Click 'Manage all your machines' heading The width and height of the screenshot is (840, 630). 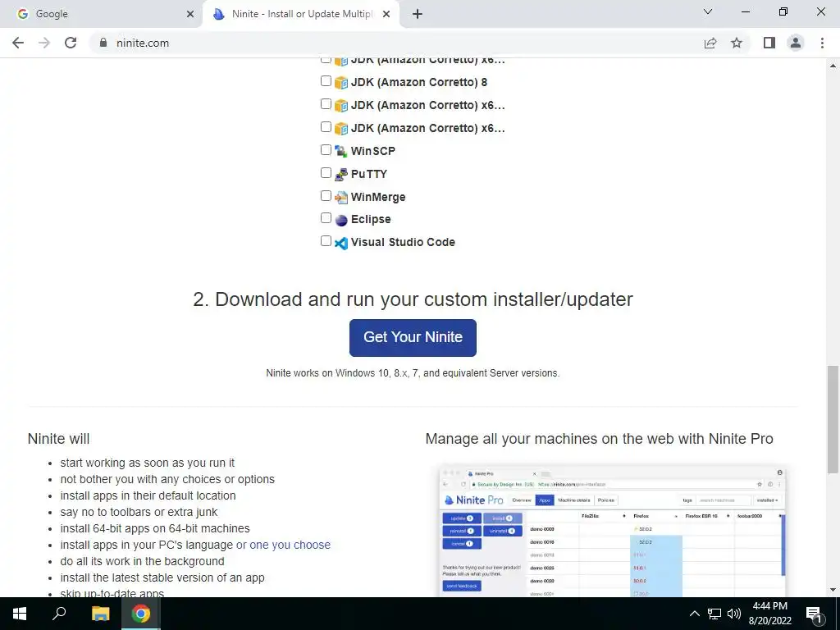pos(599,439)
